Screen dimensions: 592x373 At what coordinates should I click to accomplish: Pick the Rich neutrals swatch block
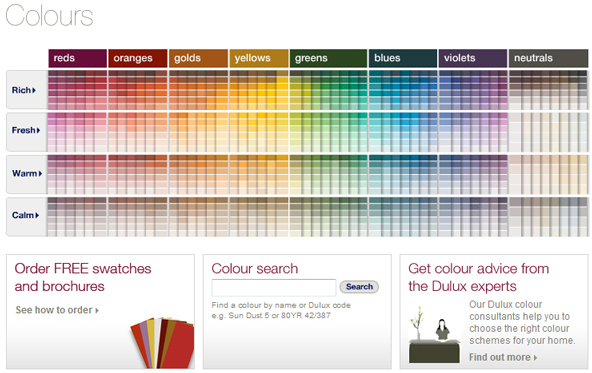point(548,90)
